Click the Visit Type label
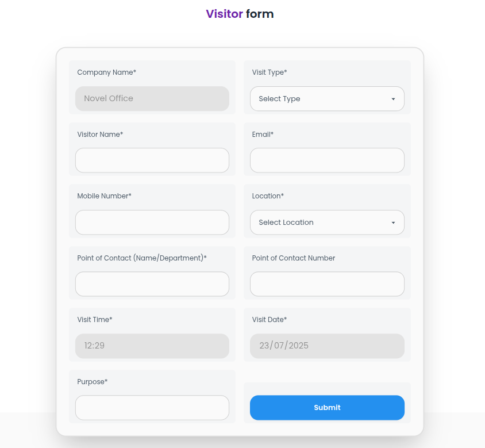Screen dimensions: 485x448 [268, 72]
